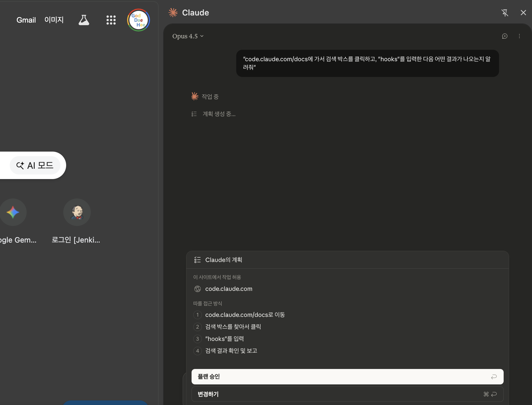The image size is (532, 405).
Task: Close the Claude side panel
Action: [523, 13]
